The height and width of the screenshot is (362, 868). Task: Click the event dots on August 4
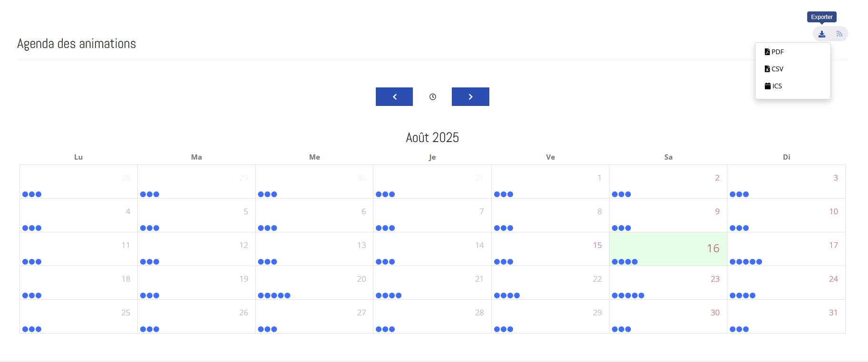pos(32,228)
